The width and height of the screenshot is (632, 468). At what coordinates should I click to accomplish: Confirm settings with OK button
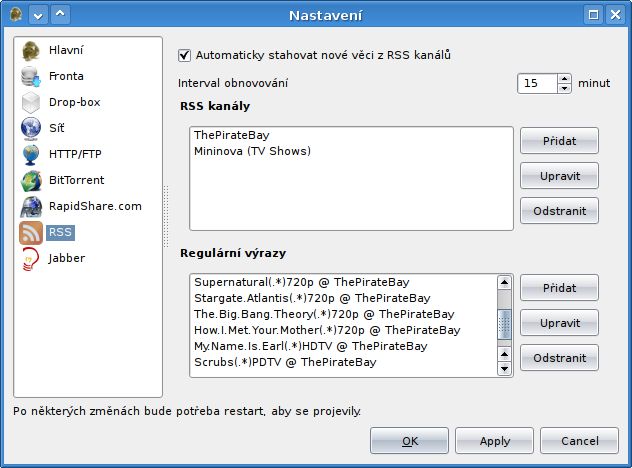[410, 441]
